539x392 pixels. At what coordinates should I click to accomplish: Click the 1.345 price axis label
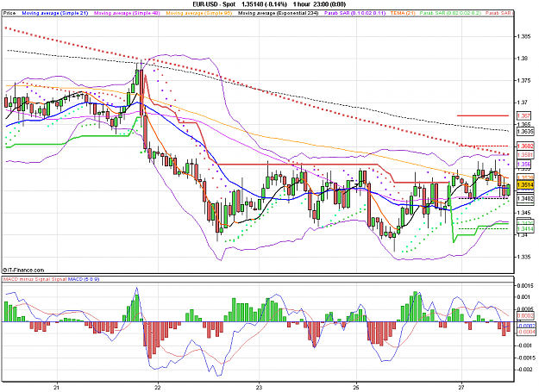click(x=523, y=213)
